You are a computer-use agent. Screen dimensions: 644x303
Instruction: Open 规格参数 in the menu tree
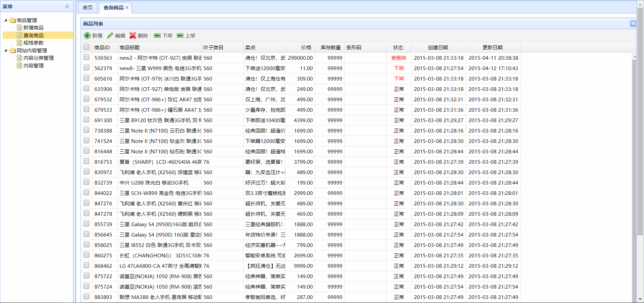coord(34,43)
